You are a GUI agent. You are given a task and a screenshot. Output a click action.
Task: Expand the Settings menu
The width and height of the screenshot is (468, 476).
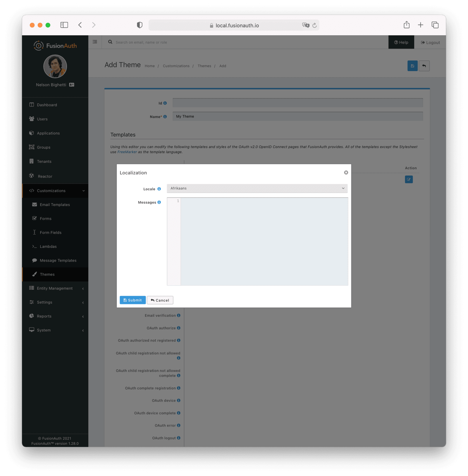(x=55, y=302)
